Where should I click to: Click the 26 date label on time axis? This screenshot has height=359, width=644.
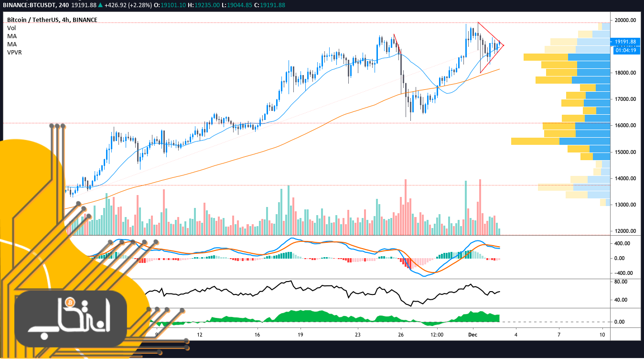[401, 335]
